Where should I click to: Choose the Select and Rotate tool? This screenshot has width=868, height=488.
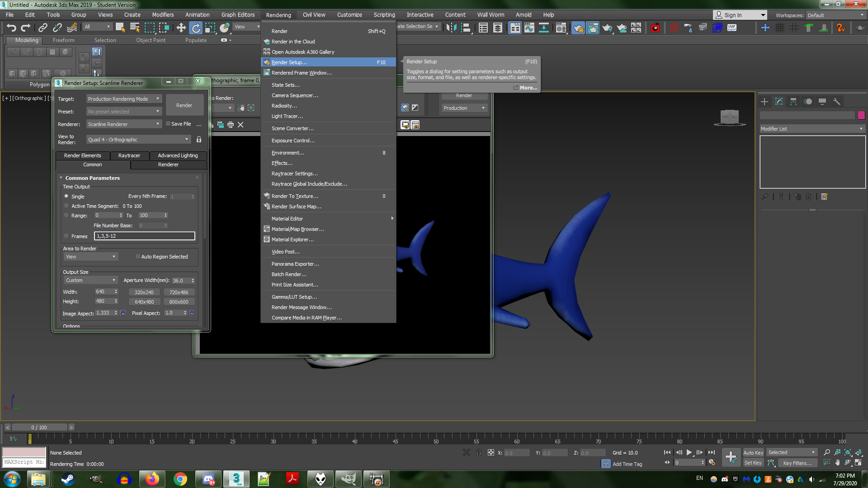[x=196, y=28]
